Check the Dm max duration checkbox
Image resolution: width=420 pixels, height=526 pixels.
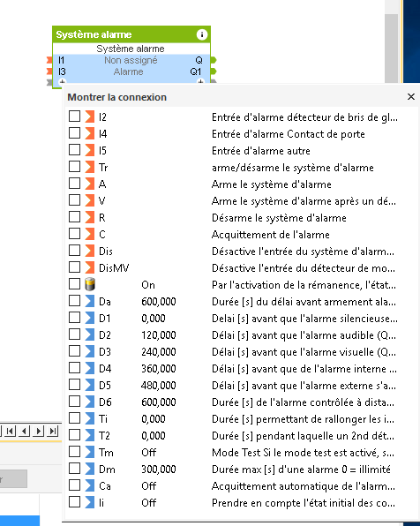[x=74, y=469]
